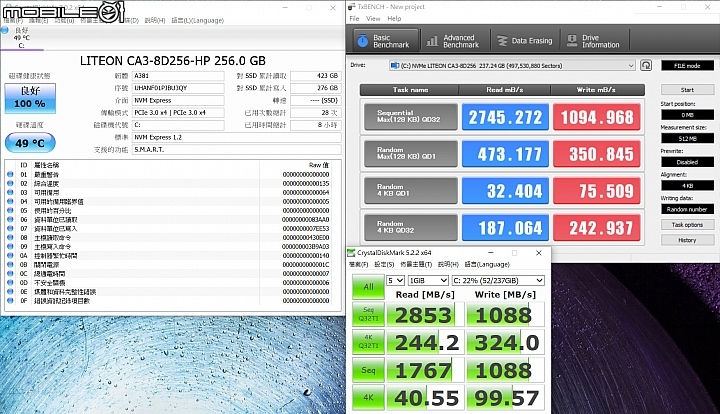Open the View menu in TxBENCH
The height and width of the screenshot is (414, 720).
point(373,18)
